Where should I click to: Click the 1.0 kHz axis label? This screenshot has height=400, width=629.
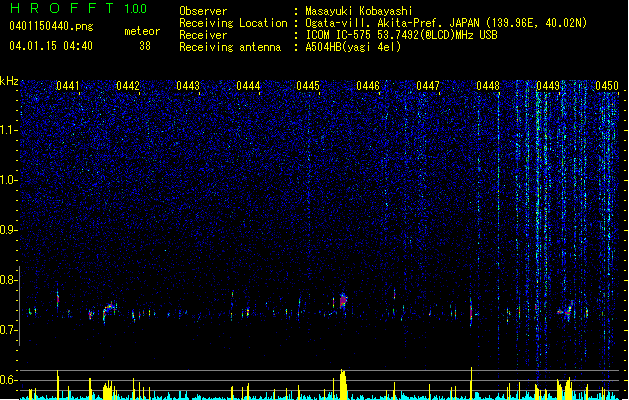coord(9,180)
